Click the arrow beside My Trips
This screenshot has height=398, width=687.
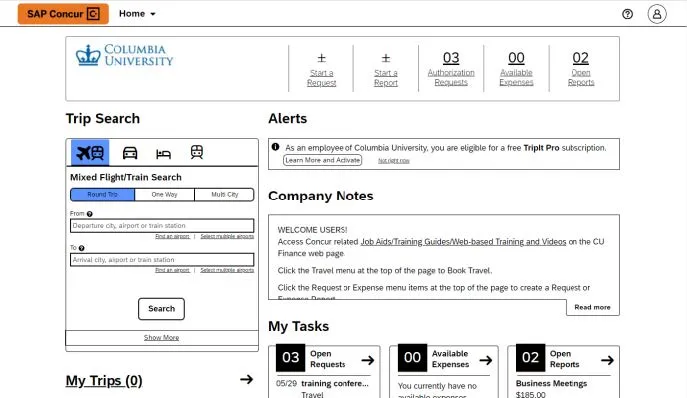(247, 379)
